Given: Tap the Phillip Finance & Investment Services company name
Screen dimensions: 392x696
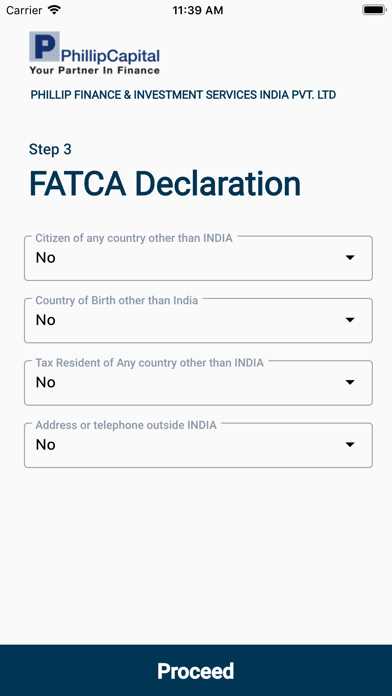Looking at the screenshot, I should coord(183,95).
